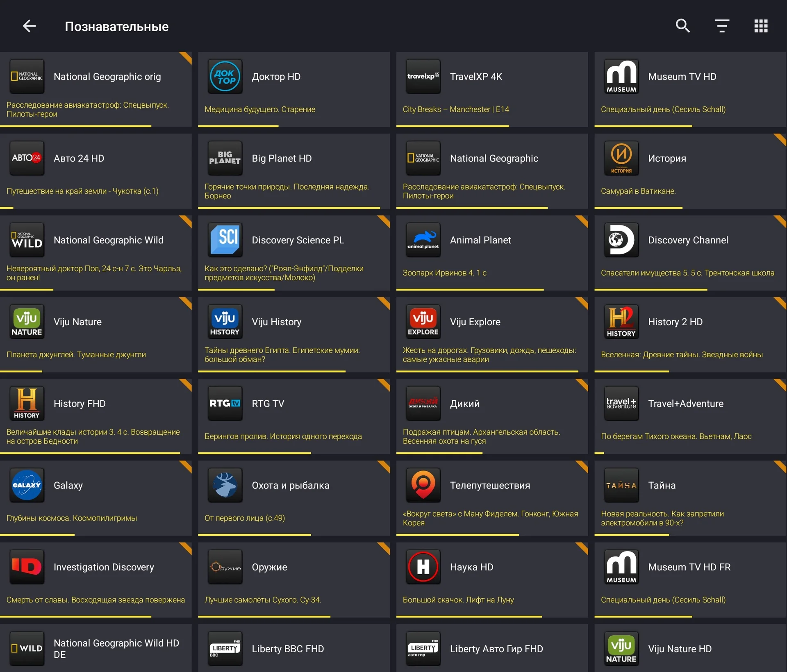Tap the Доктор HD channel logo
This screenshot has width=787, height=672.
pyautogui.click(x=225, y=77)
